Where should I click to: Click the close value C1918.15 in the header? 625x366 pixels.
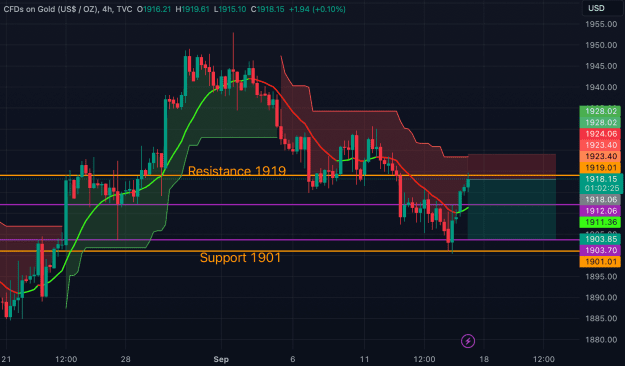[267, 9]
